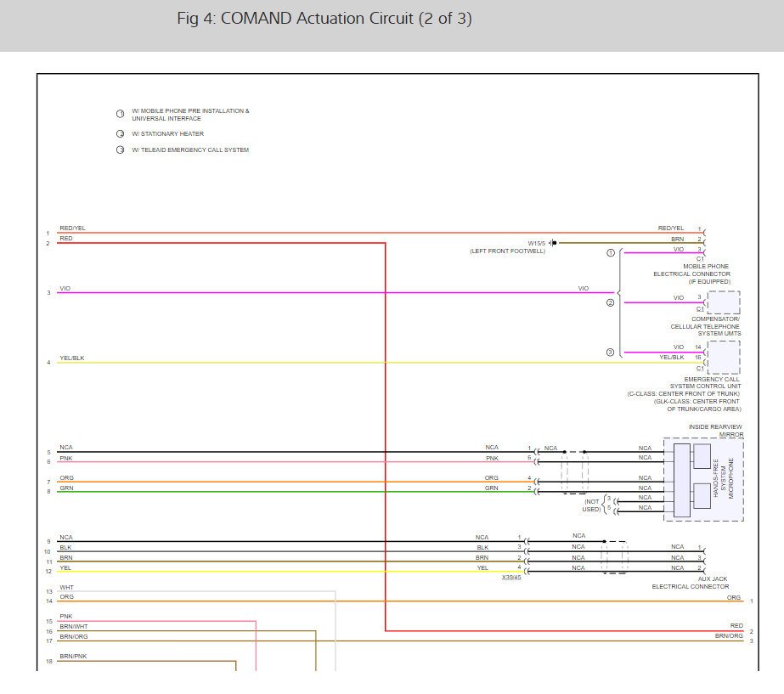Select 'RED/YEL' label at wire number 1
This screenshot has height=694, width=784.
(72, 228)
